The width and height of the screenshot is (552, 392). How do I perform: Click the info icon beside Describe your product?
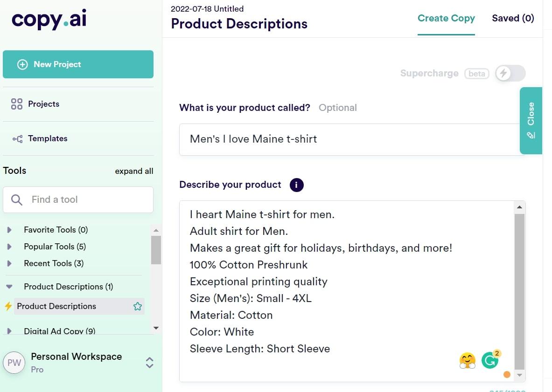coord(296,185)
